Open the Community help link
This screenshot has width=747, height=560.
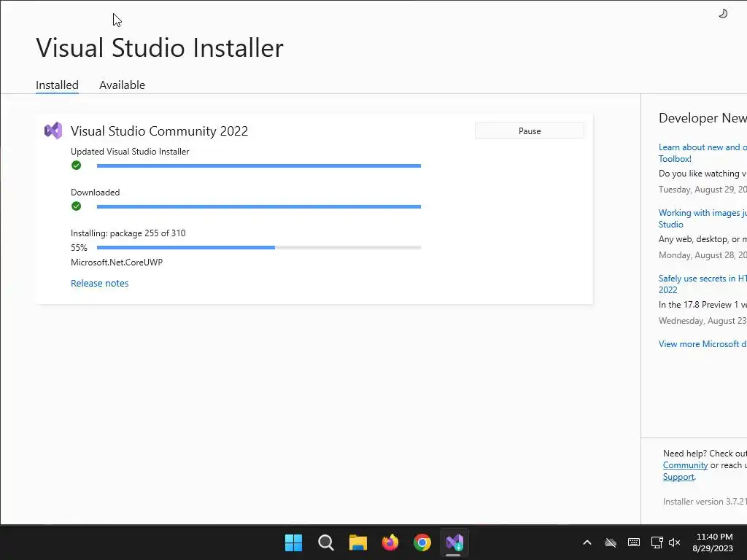[x=685, y=465]
